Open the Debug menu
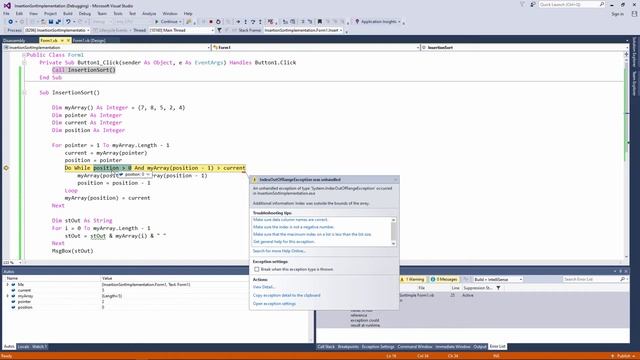640x360 pixels. tap(84, 13)
